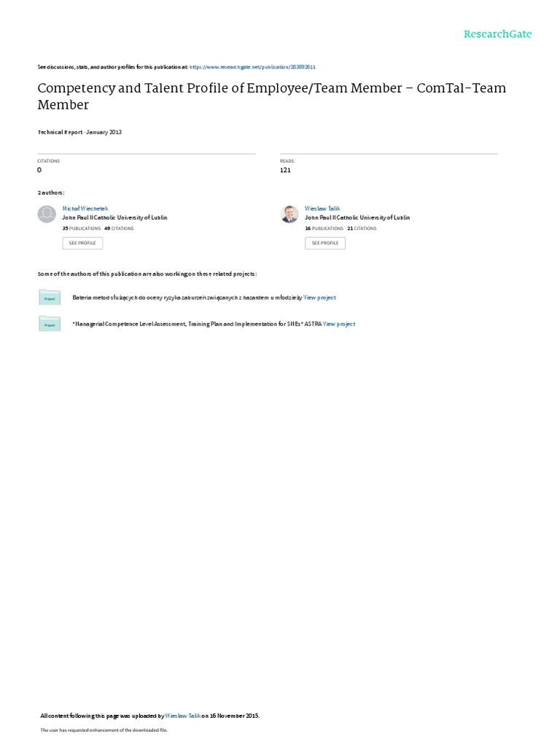The width and height of the screenshot is (560, 747).
Task: Click the 121 reads statistic
Action: coord(285,170)
